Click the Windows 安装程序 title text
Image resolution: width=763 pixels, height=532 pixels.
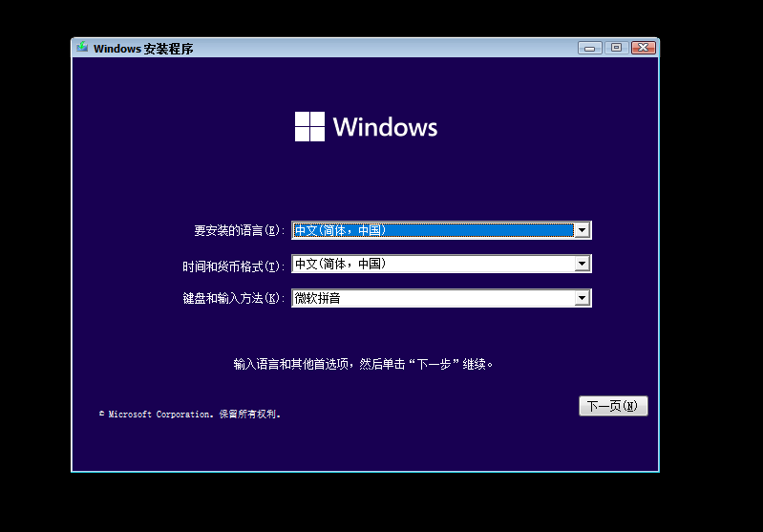(x=143, y=49)
